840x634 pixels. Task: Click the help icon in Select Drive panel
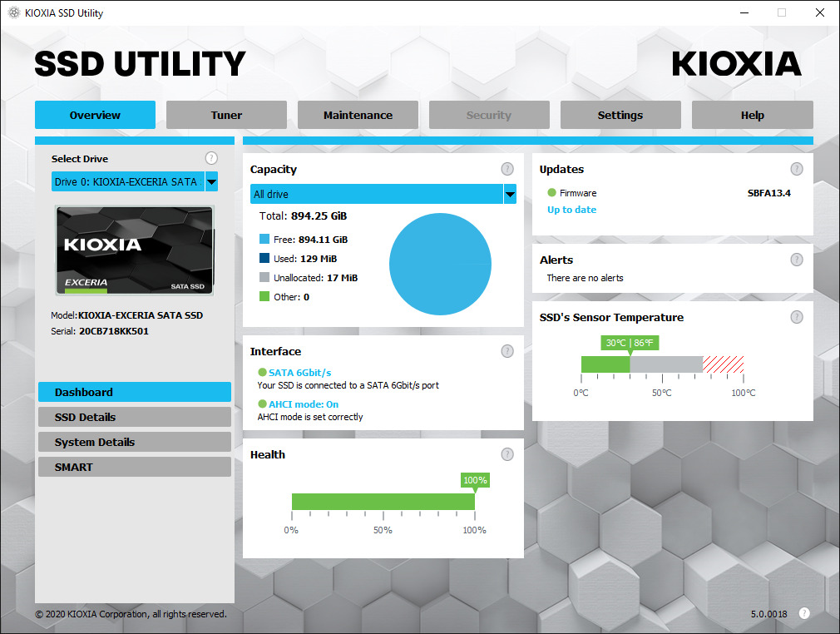point(211,158)
